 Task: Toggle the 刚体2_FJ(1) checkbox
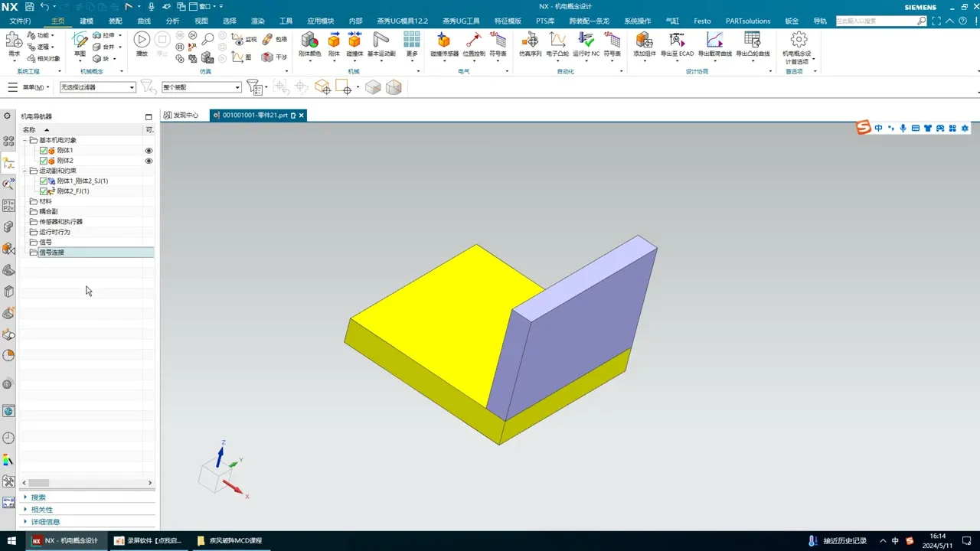(44, 191)
